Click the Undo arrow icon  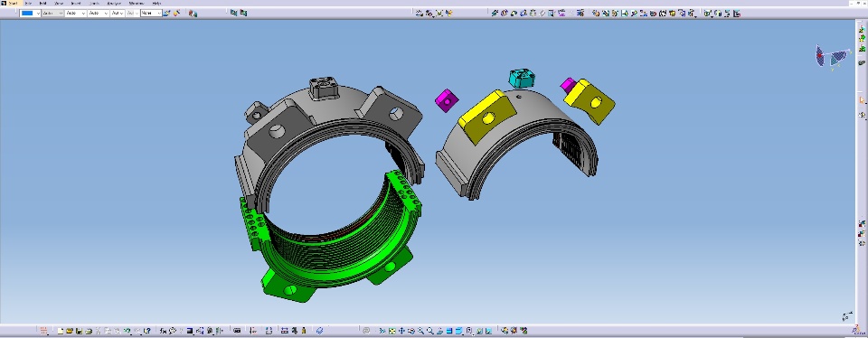pos(127,331)
